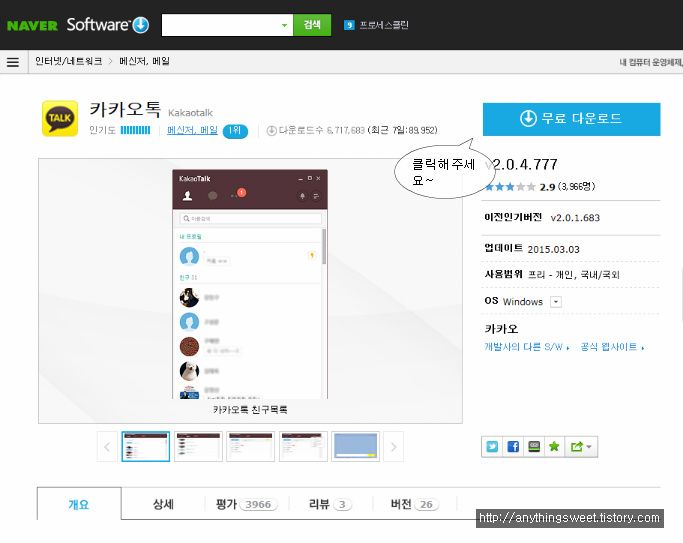Viewport: 683px width, 543px height.
Task: Open the share export dropdown
Action: click(581, 447)
